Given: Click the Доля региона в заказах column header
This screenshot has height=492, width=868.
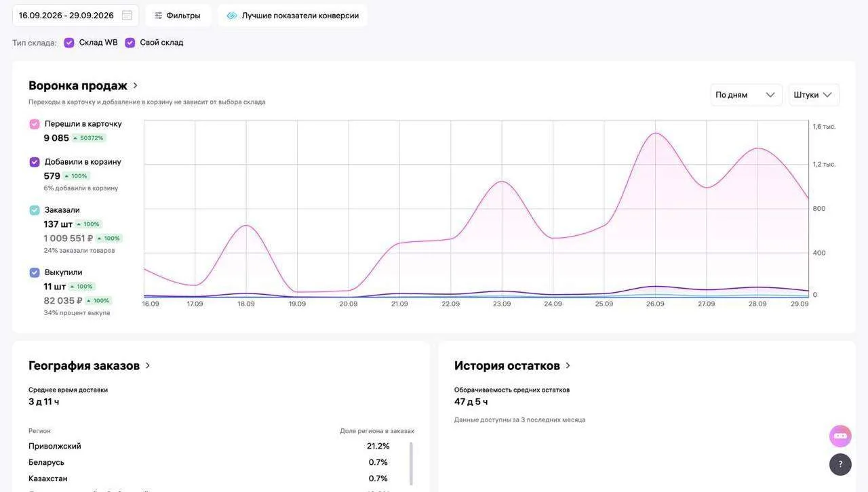Looking at the screenshot, I should pyautogui.click(x=377, y=431).
